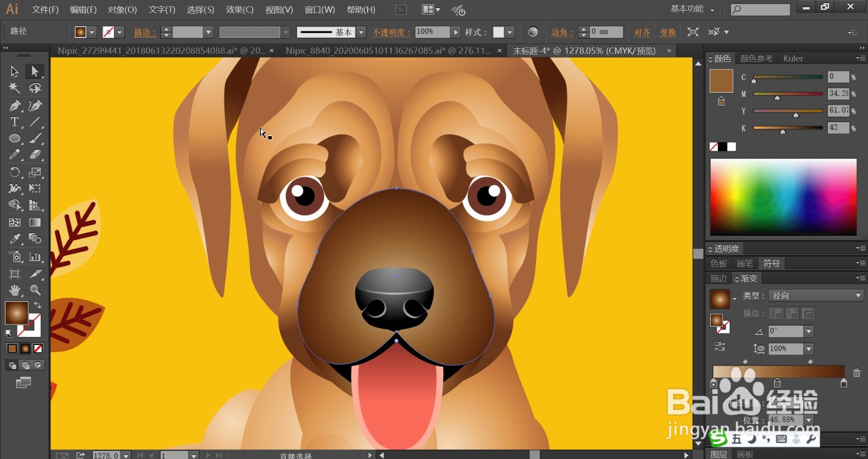Click the swap fill and stroke arrow
Viewport: 868px width, 459px height.
38,305
